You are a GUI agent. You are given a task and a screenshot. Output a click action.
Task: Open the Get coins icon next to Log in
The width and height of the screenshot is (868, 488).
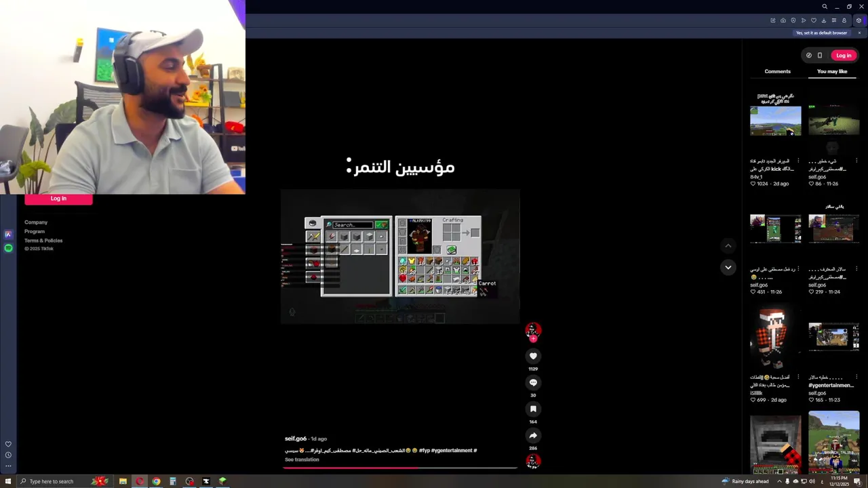pyautogui.click(x=808, y=56)
